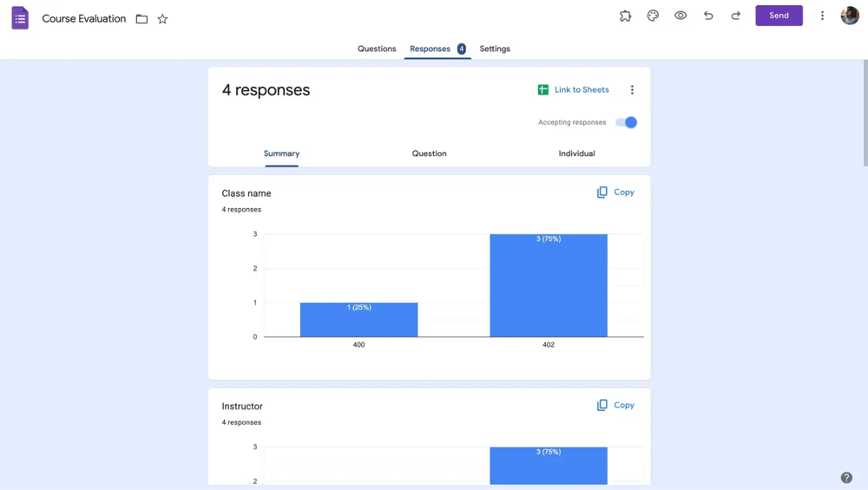
Task: Click the purple Send button
Action: tap(779, 16)
